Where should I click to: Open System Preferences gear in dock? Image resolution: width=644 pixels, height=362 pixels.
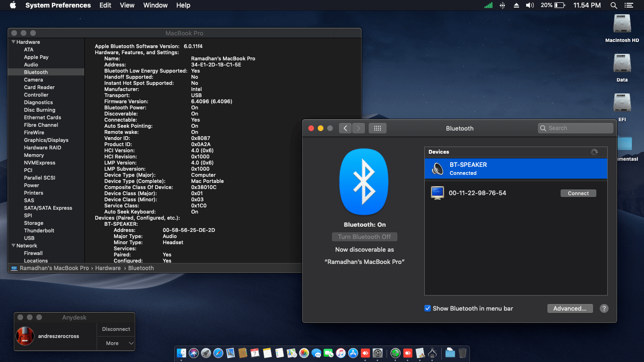click(378, 353)
